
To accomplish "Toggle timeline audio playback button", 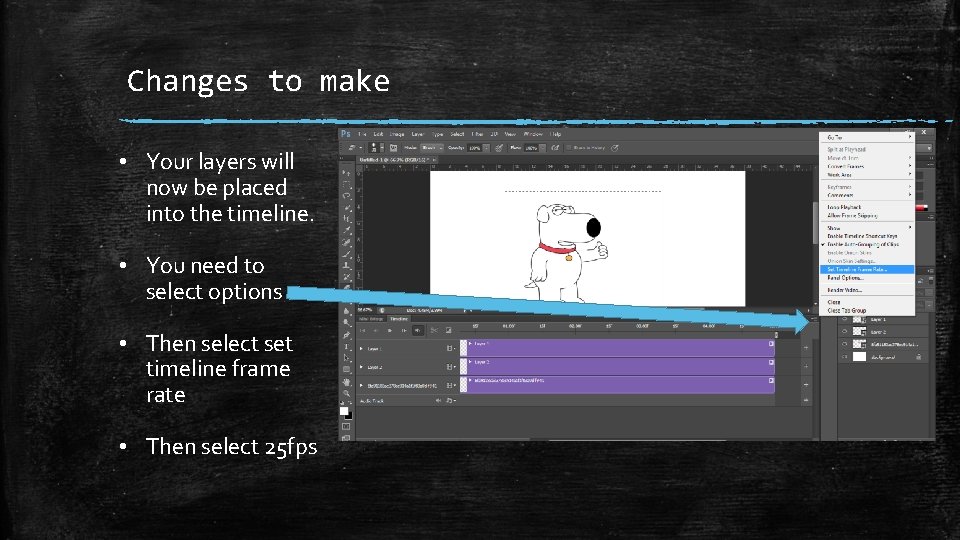I will pos(418,331).
